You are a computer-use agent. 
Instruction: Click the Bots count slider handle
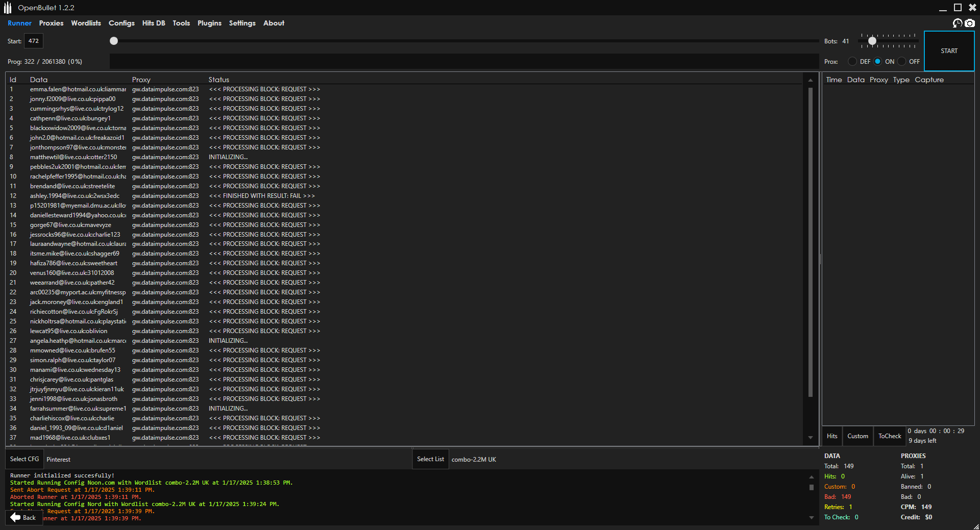[x=872, y=41]
